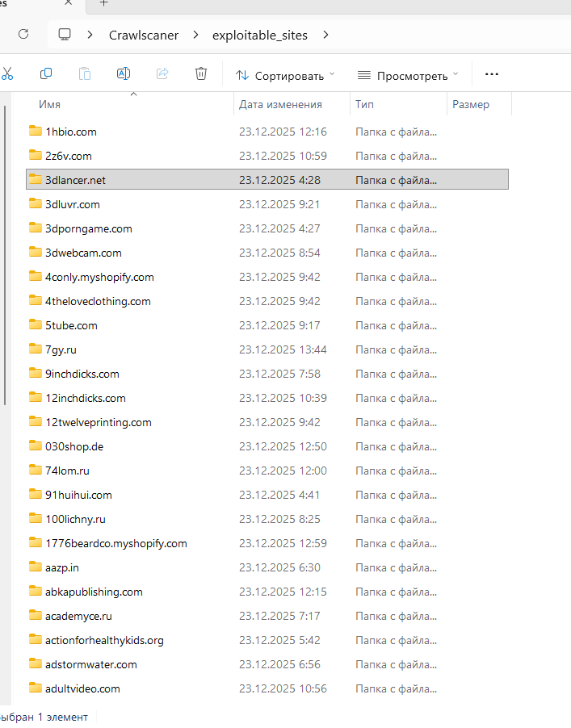Sort by Размер column header

coord(471,104)
